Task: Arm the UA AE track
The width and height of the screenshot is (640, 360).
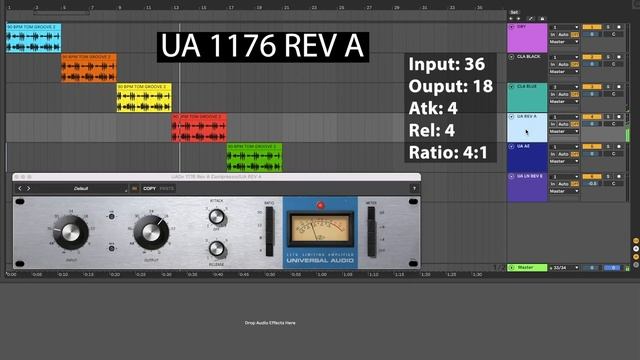Action: pyautogui.click(x=619, y=147)
